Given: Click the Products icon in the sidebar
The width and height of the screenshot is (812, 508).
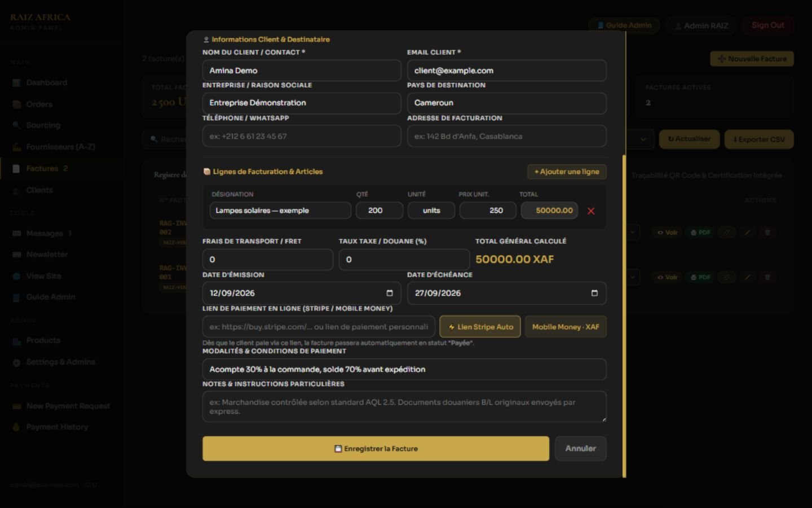Looking at the screenshot, I should (16, 340).
